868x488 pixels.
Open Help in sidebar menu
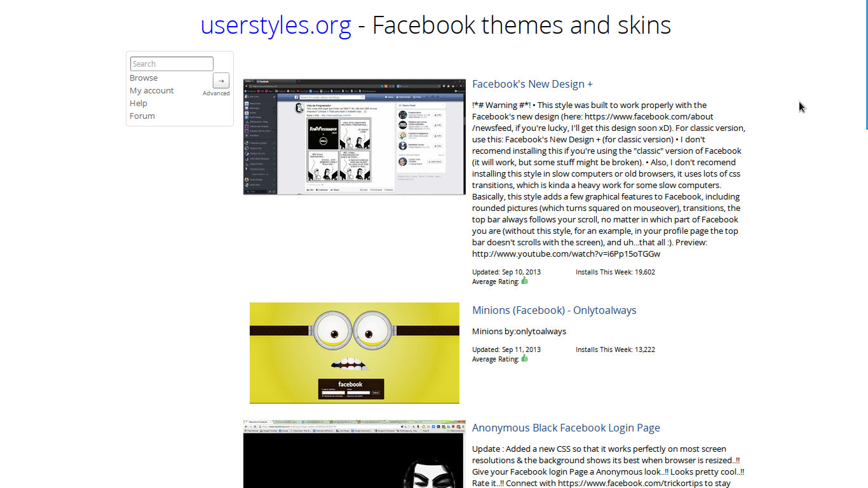tap(139, 103)
